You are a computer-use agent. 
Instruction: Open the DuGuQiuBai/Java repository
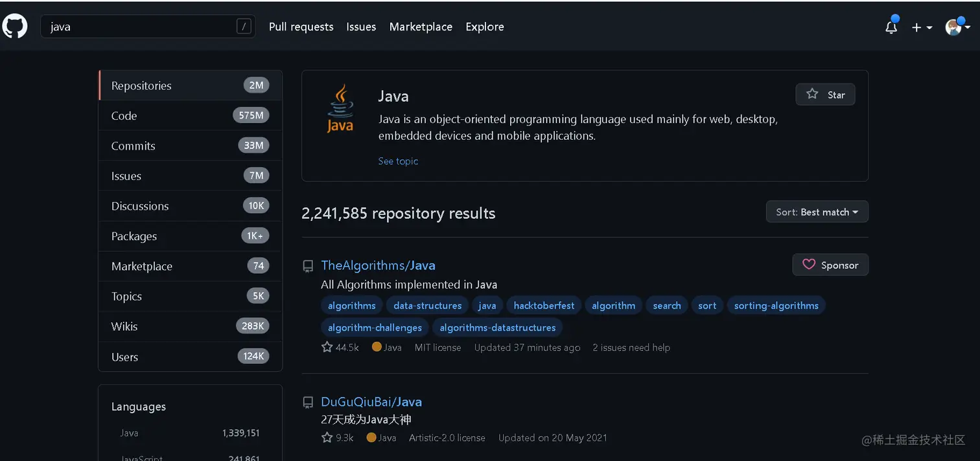tap(371, 402)
